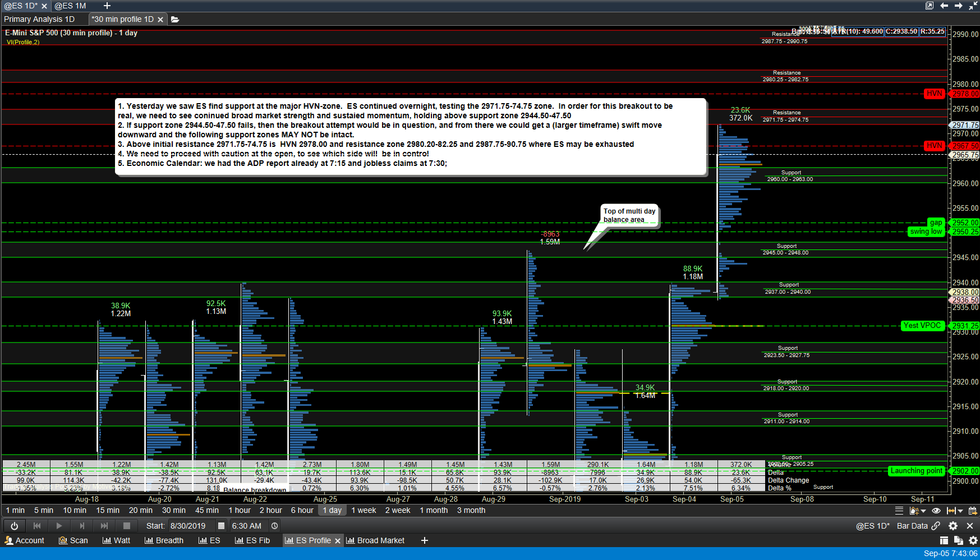
Task: Close the 30 min profile 1D tab
Action: click(160, 20)
